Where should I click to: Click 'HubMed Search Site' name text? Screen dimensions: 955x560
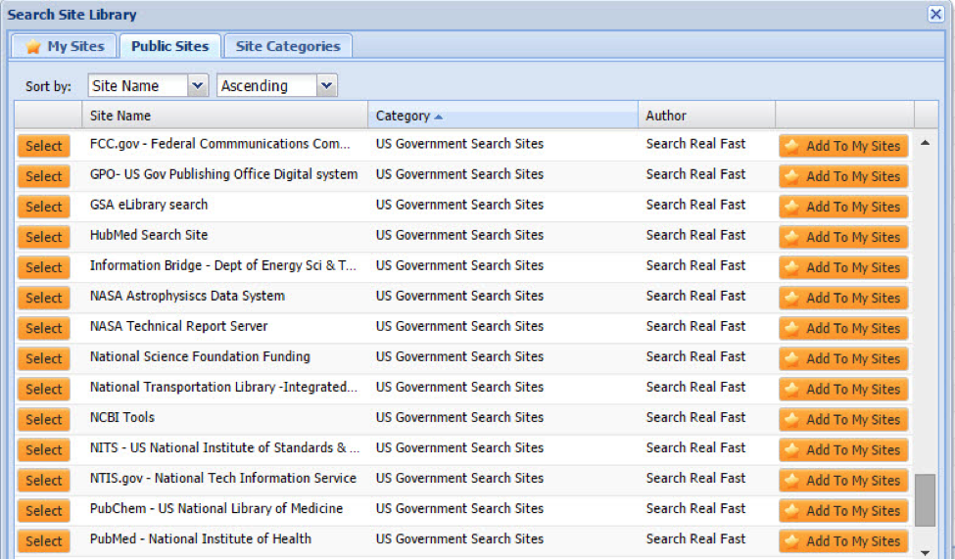pyautogui.click(x=149, y=235)
